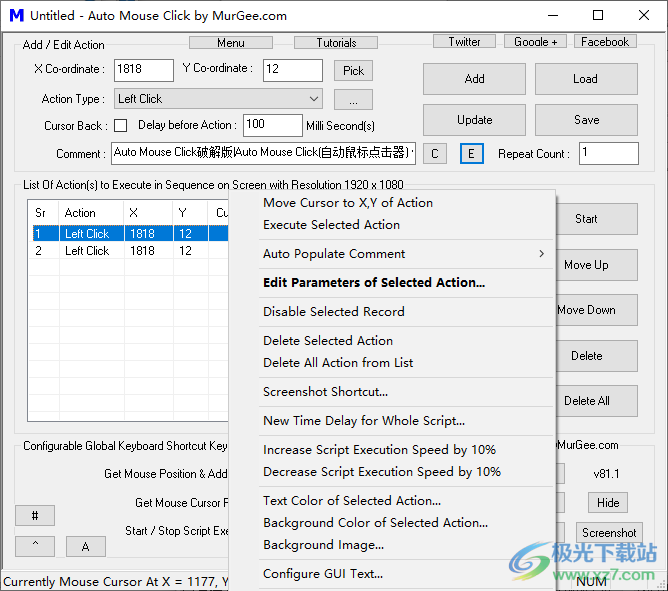Click the Action column header
The height and width of the screenshot is (591, 668).
coord(92,213)
